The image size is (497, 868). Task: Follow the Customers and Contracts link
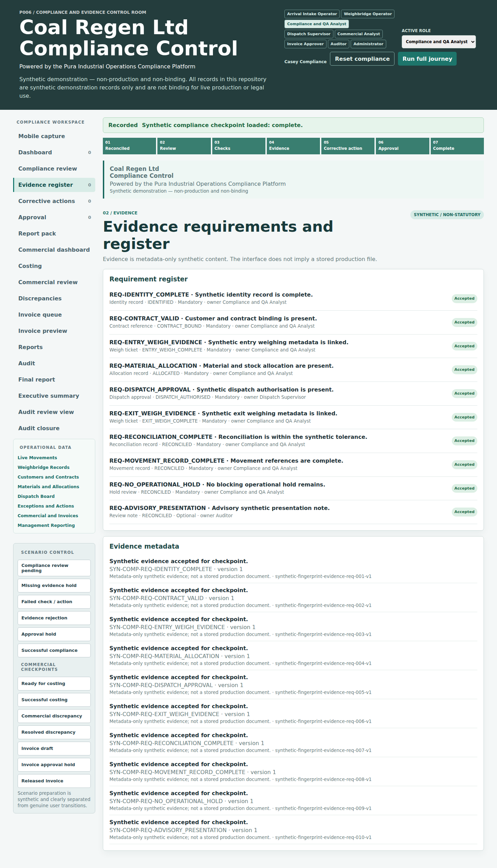coord(48,477)
